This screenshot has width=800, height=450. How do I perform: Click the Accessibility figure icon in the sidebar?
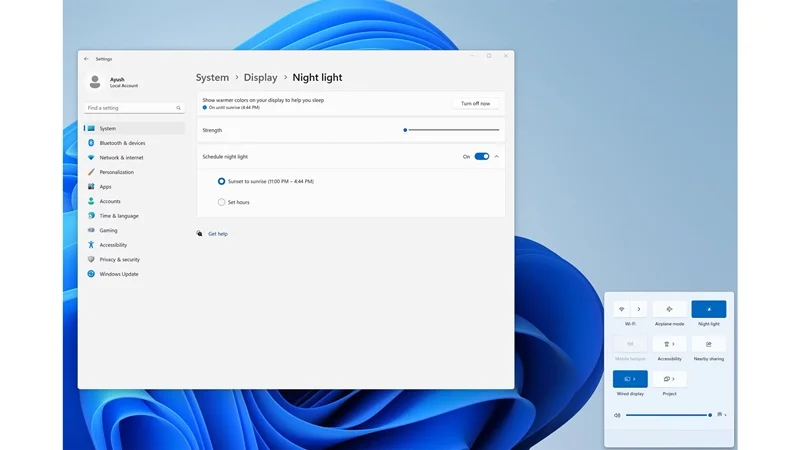pos(91,245)
